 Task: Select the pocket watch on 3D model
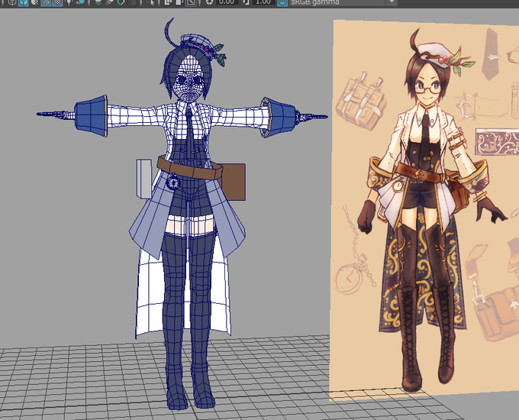(173, 183)
